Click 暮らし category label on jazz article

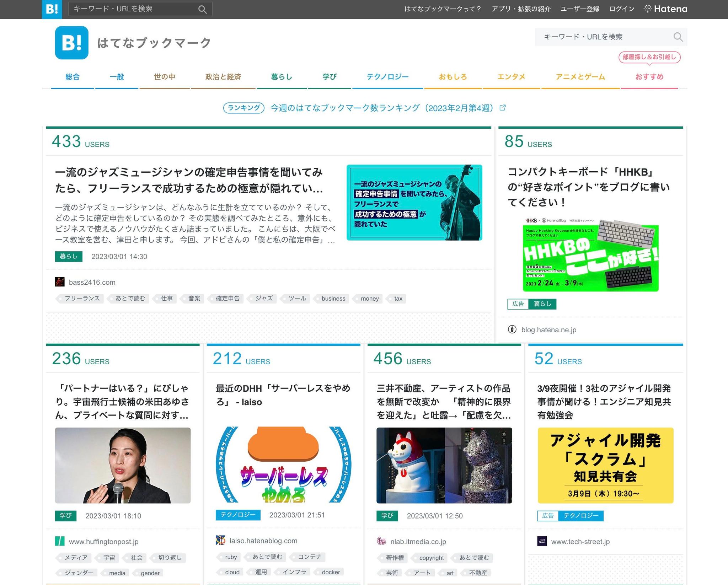click(69, 257)
